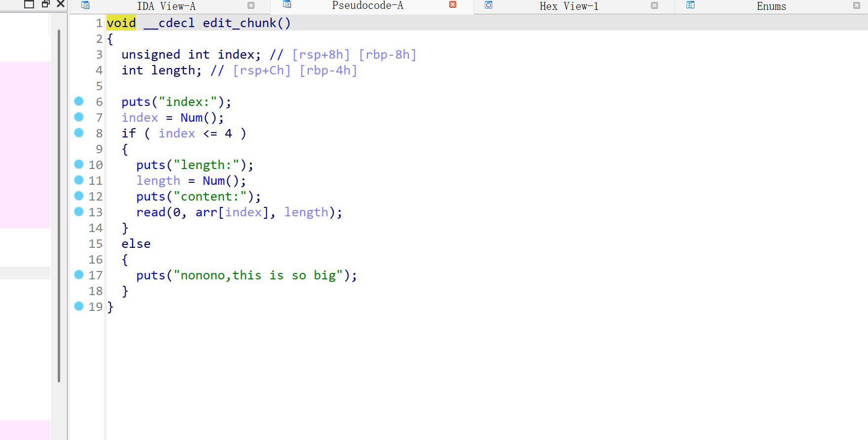The width and height of the screenshot is (868, 440).
Task: Toggle breakpoint on line 8 if statement
Action: (x=79, y=133)
